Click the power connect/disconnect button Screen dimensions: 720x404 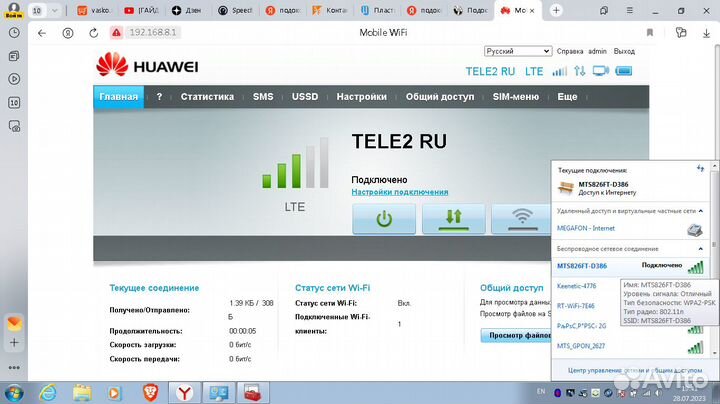[384, 219]
